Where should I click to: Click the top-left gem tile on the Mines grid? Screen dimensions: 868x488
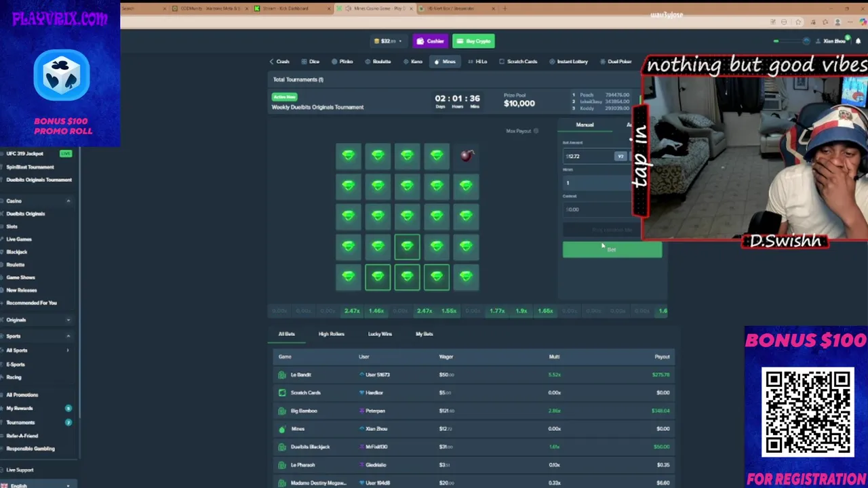pyautogui.click(x=348, y=156)
